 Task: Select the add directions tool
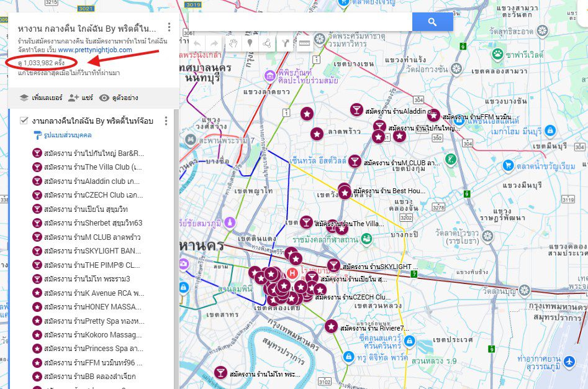[x=285, y=43]
